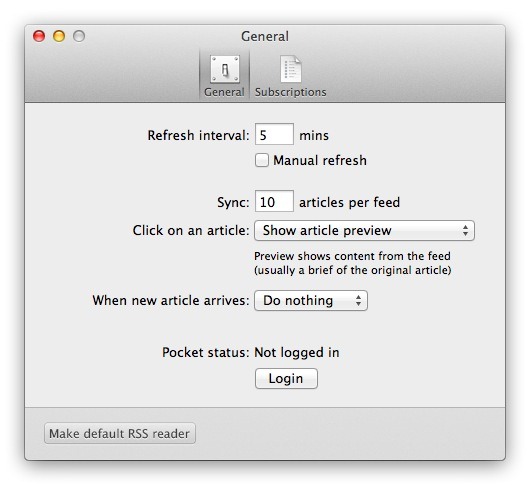Click arrows on Click on an article popup

tap(465, 231)
